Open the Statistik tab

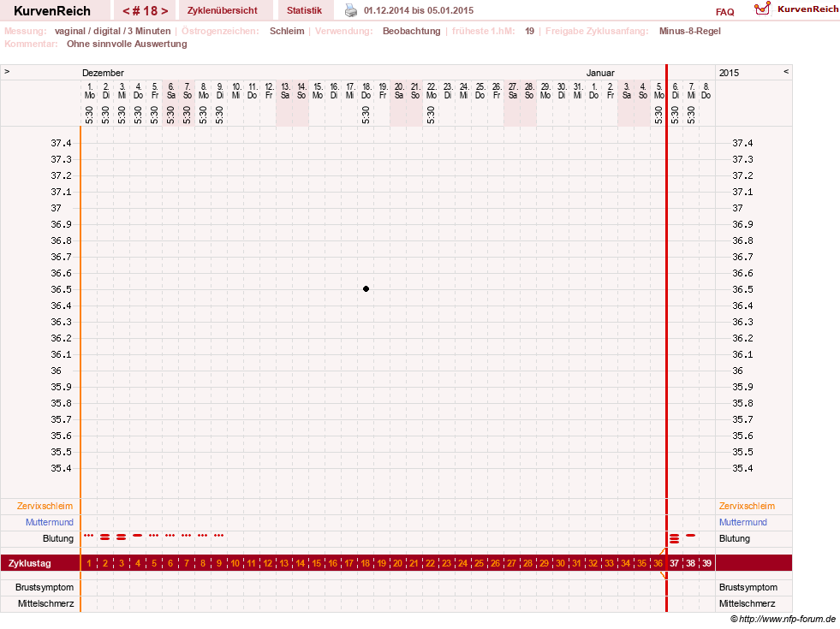304,10
